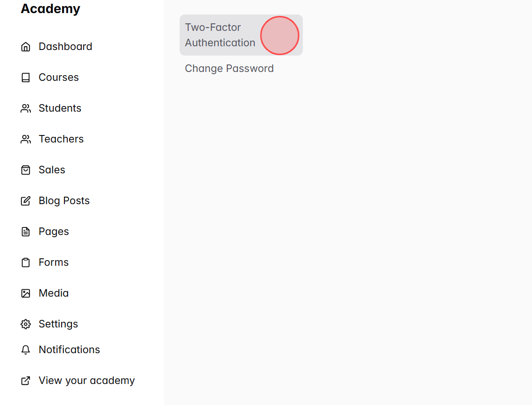Click the pencil icon beside Blog Posts
The image size is (532, 405).
(x=26, y=200)
